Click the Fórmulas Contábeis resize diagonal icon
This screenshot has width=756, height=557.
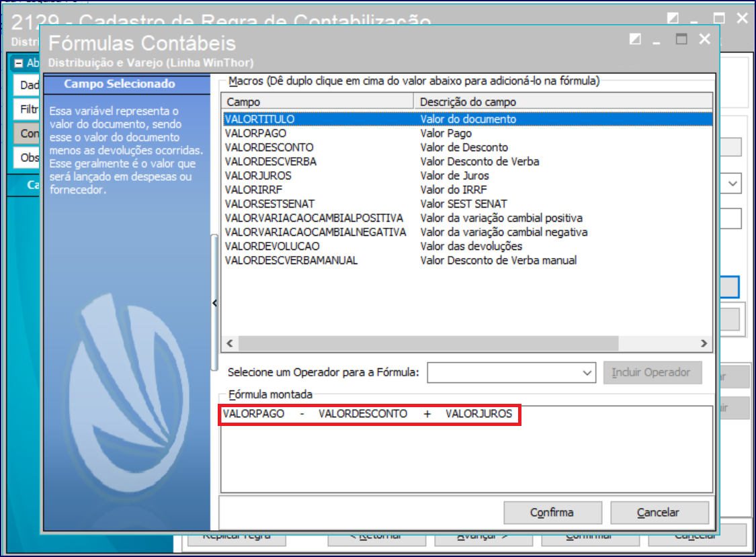635,39
